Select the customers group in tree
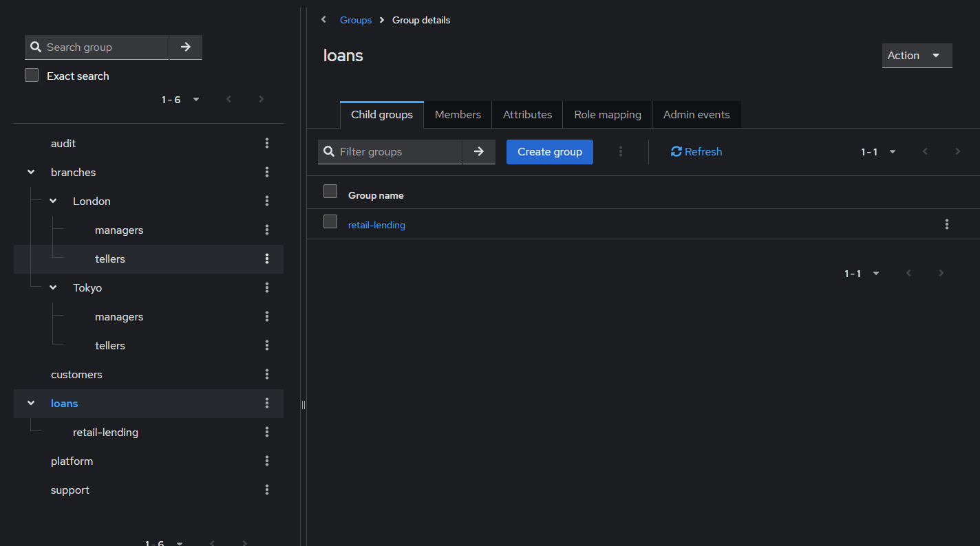Image resolution: width=980 pixels, height=546 pixels. 76,374
